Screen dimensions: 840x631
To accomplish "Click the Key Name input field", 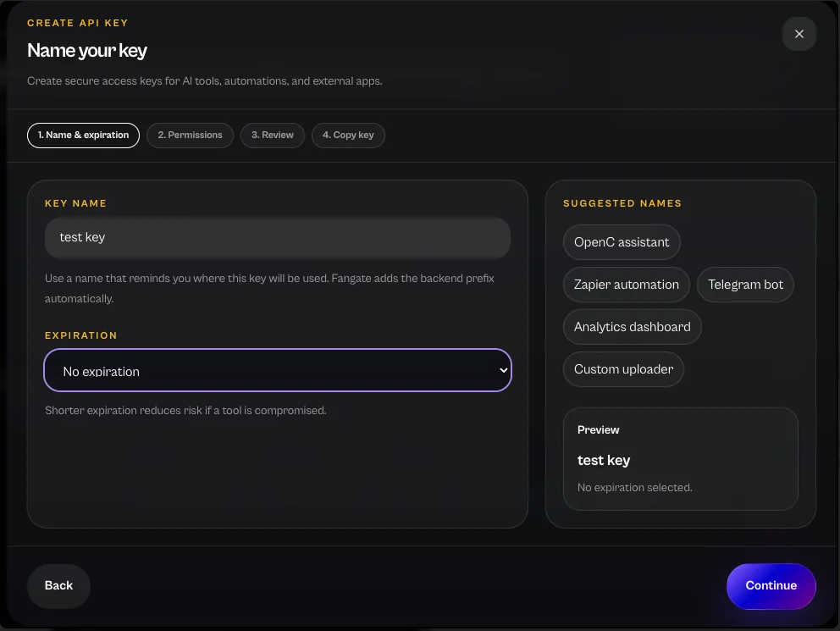I will [278, 237].
